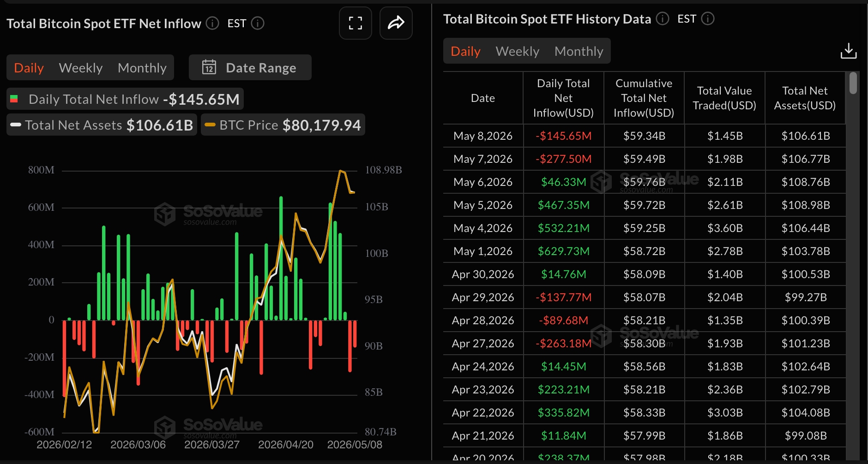Switch History Data to Weekly
This screenshot has height=464, width=868.
[x=518, y=51]
